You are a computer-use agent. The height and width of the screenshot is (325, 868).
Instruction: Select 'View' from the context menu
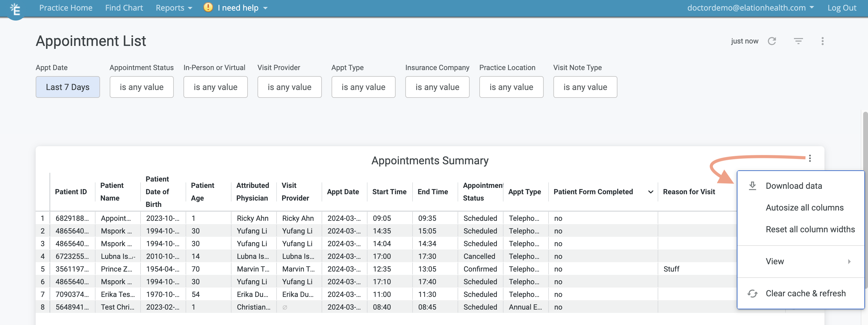coord(775,261)
